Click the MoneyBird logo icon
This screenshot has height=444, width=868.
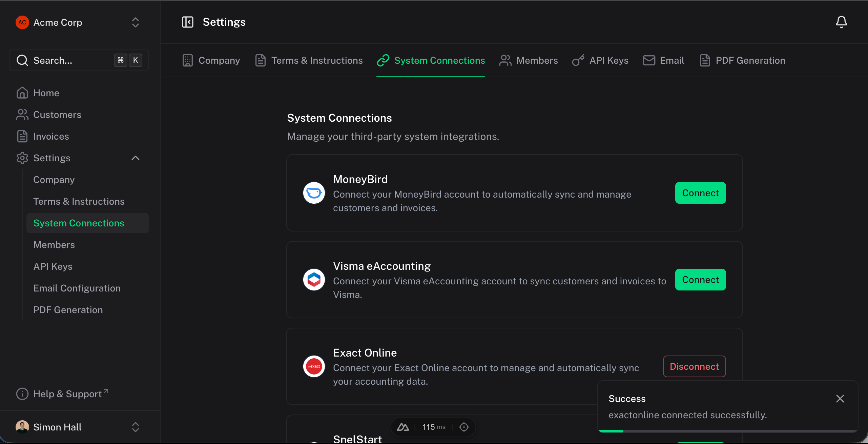pyautogui.click(x=314, y=193)
